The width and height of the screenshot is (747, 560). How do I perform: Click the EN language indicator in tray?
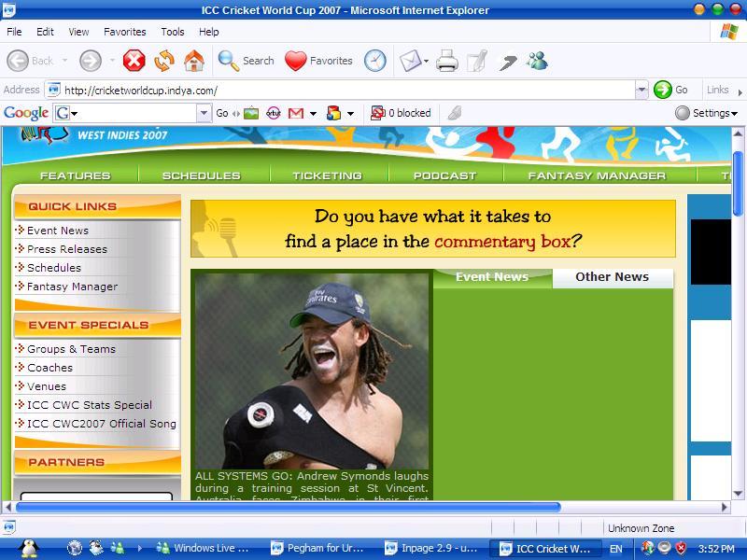click(616, 549)
